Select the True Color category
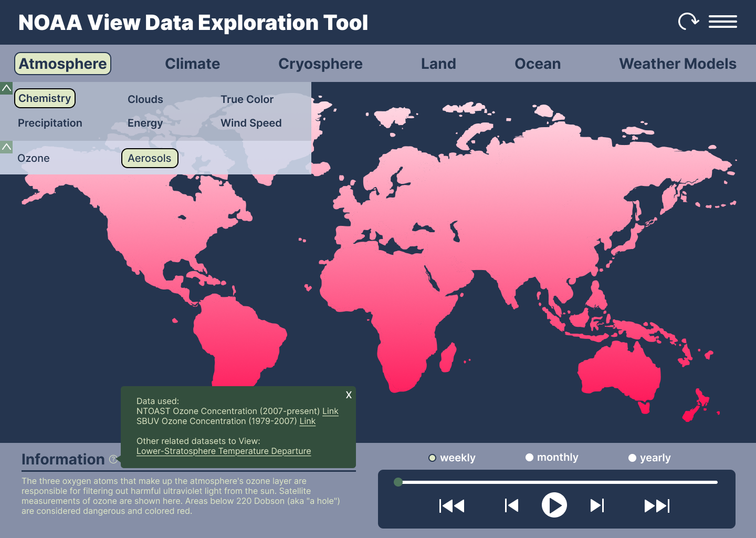The width and height of the screenshot is (756, 538). pos(247,99)
